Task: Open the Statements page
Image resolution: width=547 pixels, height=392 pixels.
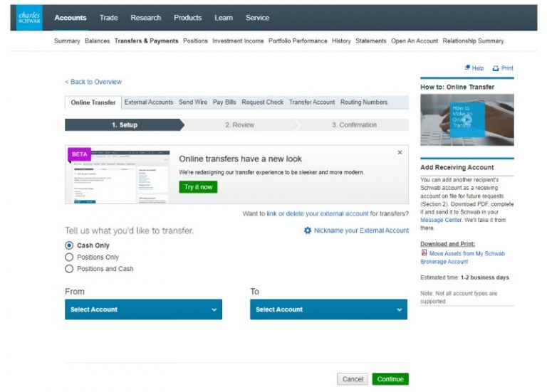Action: 371,41
